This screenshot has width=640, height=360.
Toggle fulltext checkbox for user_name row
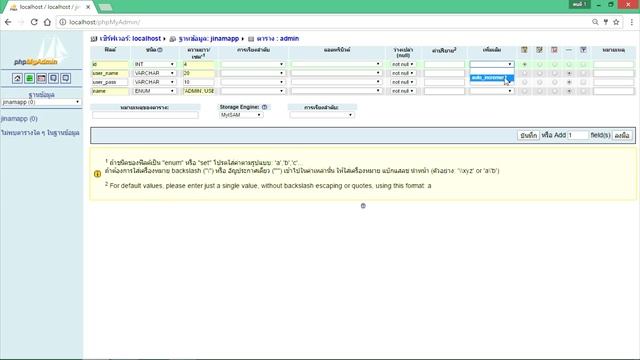pyautogui.click(x=583, y=73)
